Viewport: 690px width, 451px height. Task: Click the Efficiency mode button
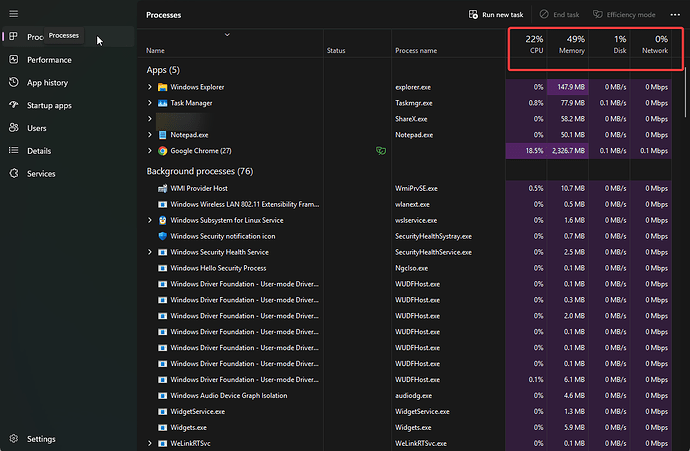click(x=624, y=15)
